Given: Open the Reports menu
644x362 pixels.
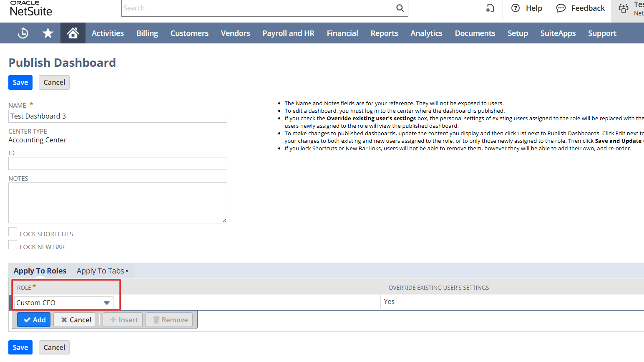Looking at the screenshot, I should point(384,33).
